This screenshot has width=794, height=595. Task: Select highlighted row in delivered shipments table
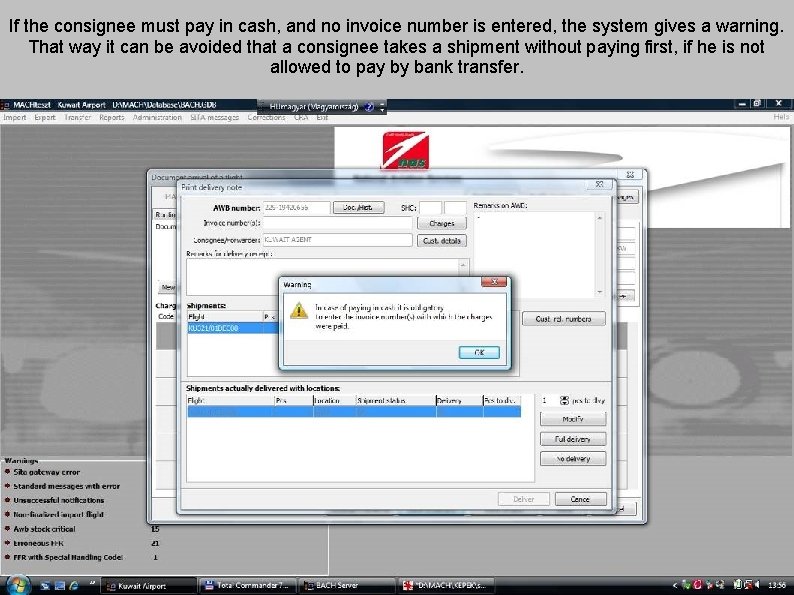(353, 412)
